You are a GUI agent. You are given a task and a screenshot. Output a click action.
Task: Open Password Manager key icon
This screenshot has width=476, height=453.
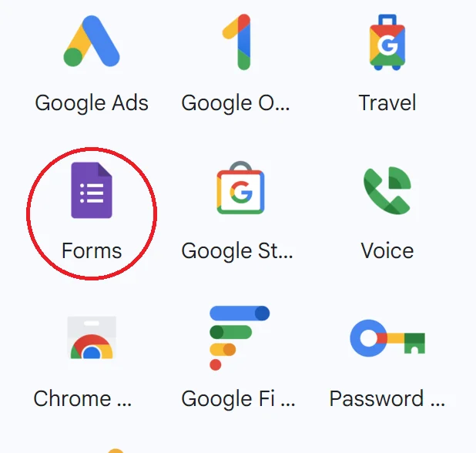(x=387, y=337)
